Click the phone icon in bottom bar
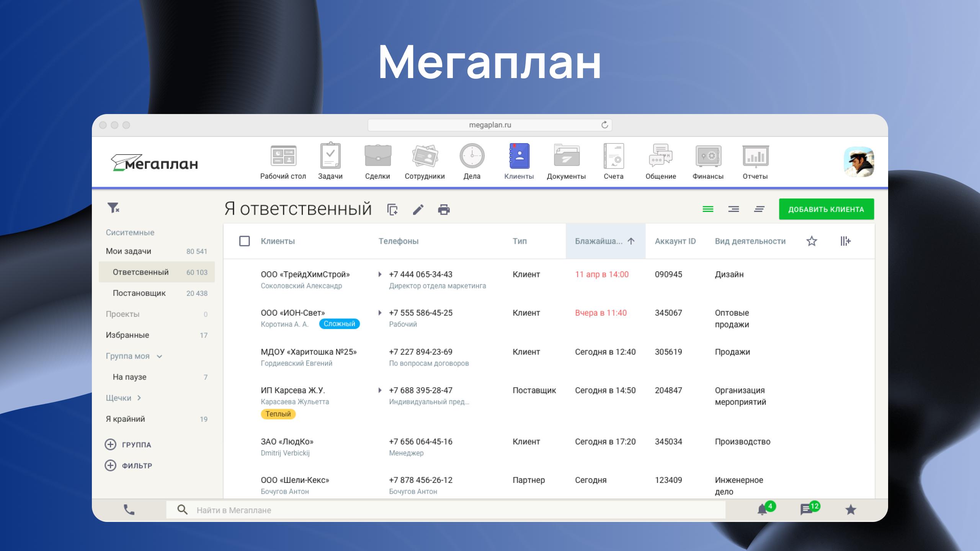Screen dimensions: 980x551 pos(129,510)
